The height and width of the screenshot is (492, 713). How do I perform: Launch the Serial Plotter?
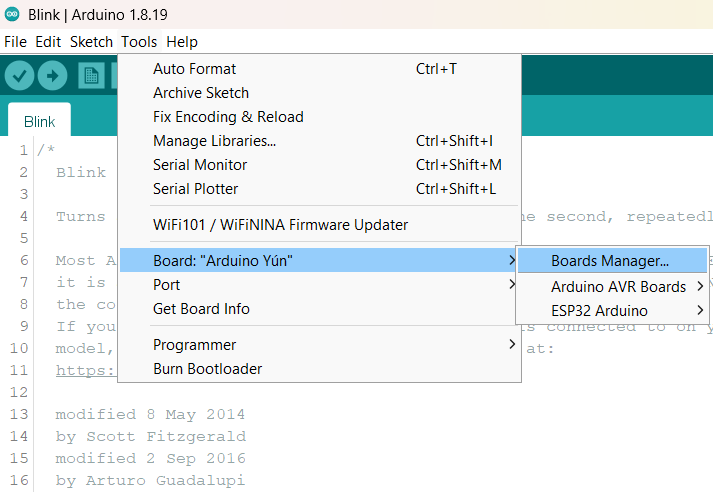click(x=319, y=189)
